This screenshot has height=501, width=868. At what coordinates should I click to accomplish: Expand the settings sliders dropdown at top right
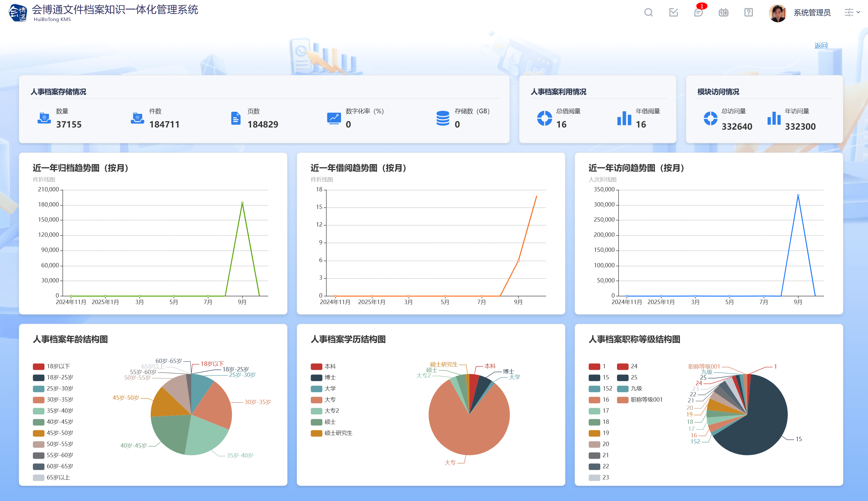tap(852, 13)
